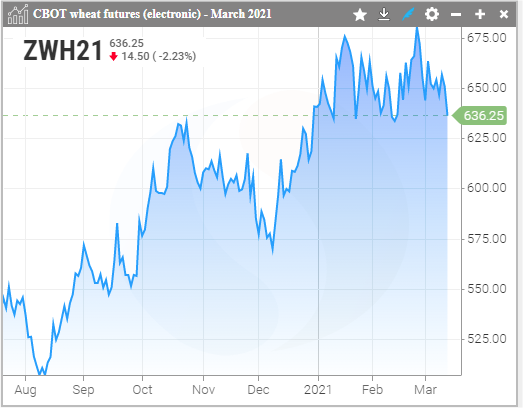
Task: Click the Feb label on time axis
Action: tap(372, 390)
